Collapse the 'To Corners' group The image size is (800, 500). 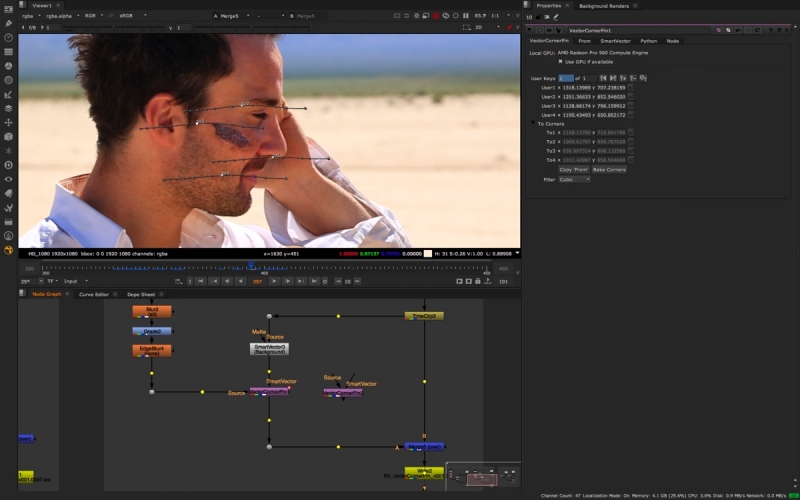point(533,123)
